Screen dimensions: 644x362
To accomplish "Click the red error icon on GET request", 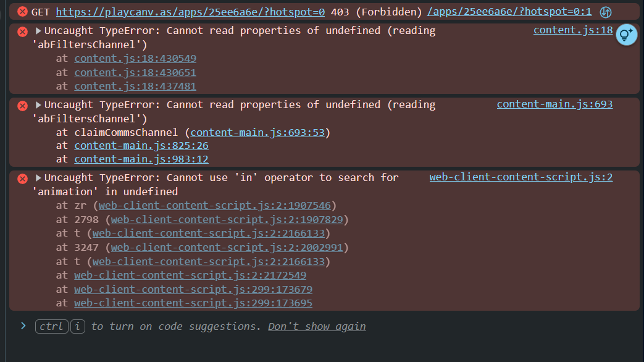I will tap(23, 12).
